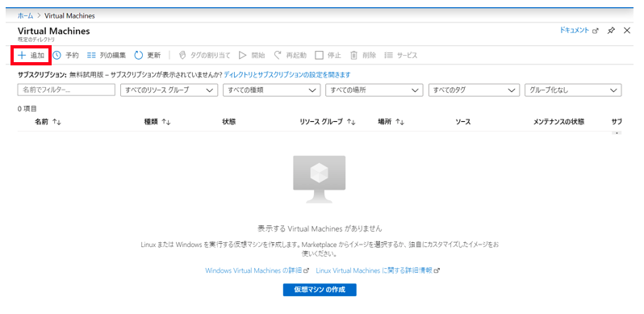Click the 0 項目 item count
The height and width of the screenshot is (314, 644).
[27, 109]
